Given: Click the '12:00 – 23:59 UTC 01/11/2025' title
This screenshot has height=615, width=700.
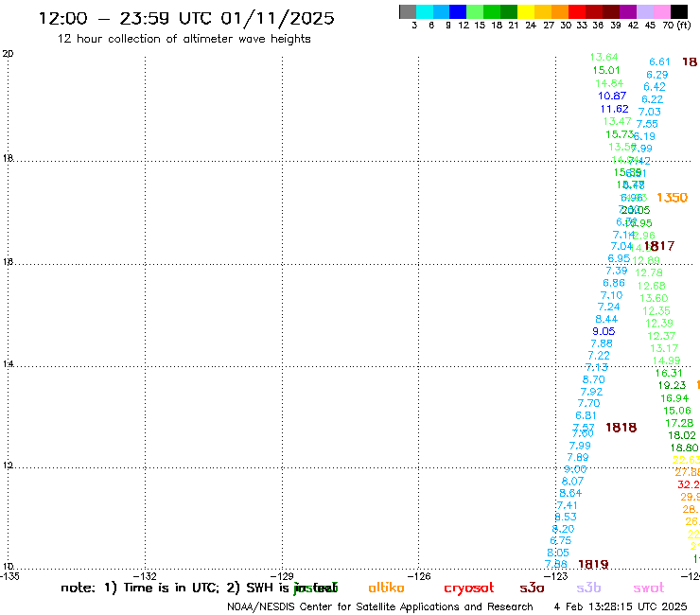Looking at the screenshot, I should [x=186, y=18].
